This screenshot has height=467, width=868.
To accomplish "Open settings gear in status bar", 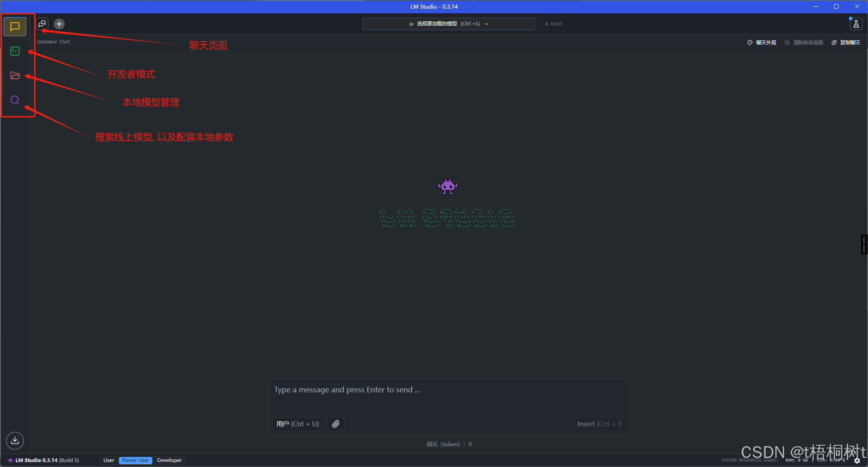I will click(x=857, y=461).
